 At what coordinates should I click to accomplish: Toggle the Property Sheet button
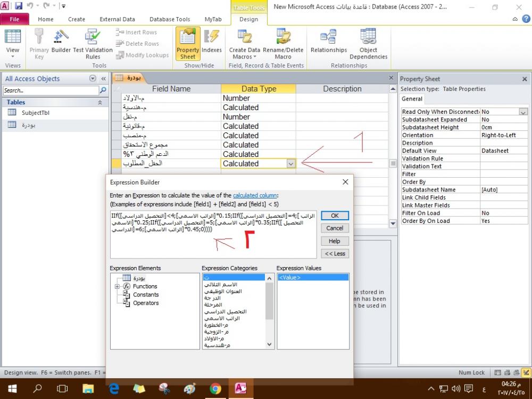click(x=187, y=43)
